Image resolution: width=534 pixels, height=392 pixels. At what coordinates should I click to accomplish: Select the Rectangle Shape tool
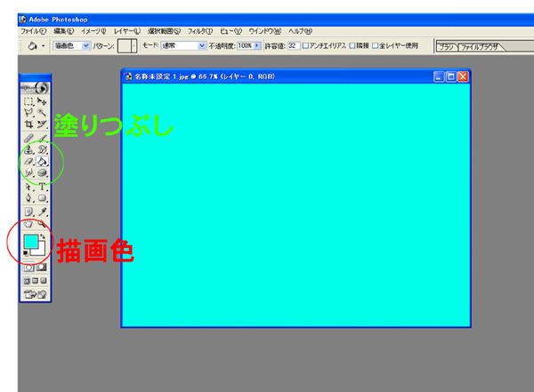click(42, 198)
